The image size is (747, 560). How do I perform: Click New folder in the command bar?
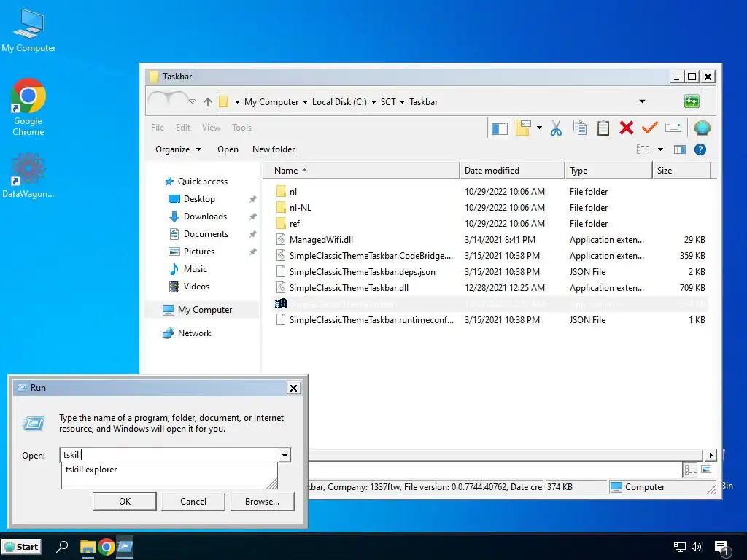click(x=274, y=149)
